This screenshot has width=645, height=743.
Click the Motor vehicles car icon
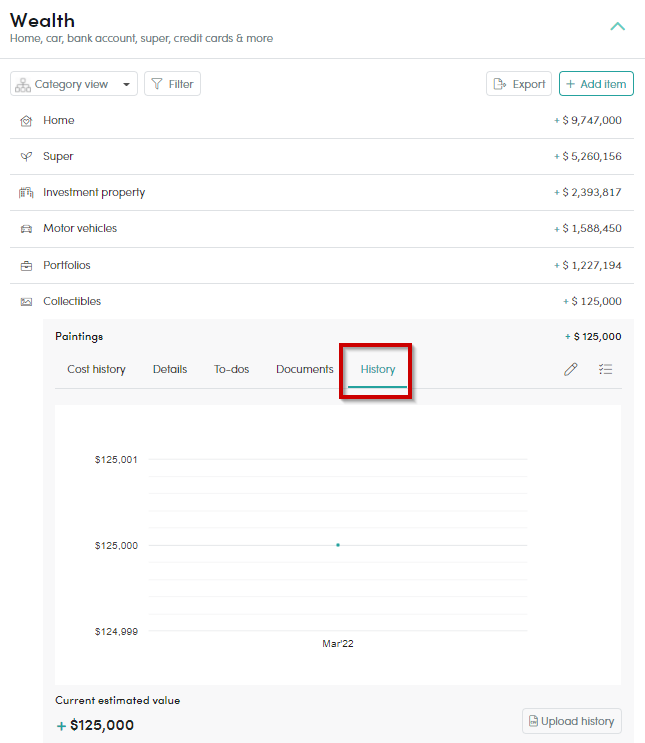point(26,229)
